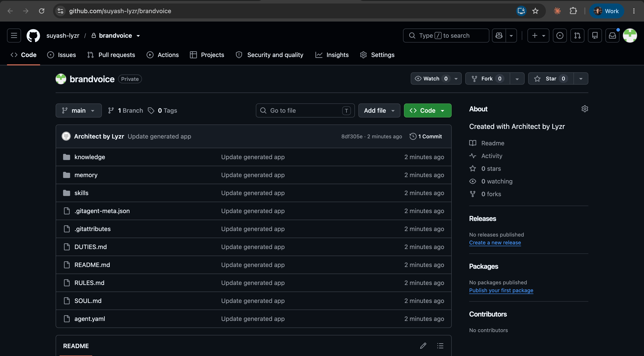This screenshot has height=356, width=644.
Task: Open the user avatar profile menu
Action: coord(630,36)
